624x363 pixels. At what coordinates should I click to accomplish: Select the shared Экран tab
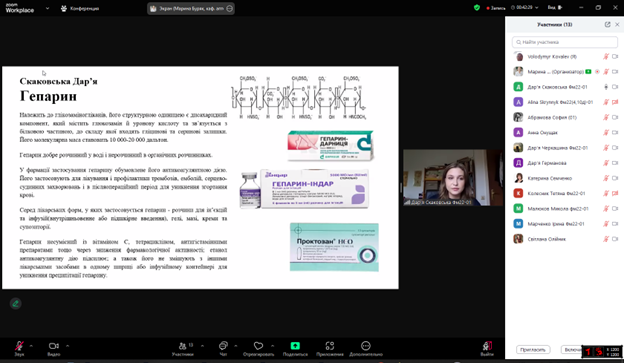pyautogui.click(x=191, y=8)
